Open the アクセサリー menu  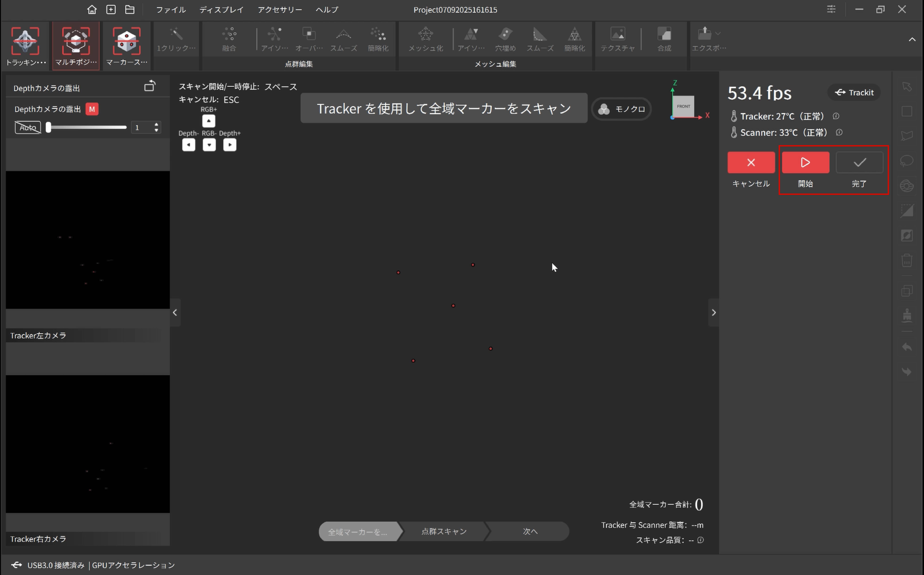point(280,10)
